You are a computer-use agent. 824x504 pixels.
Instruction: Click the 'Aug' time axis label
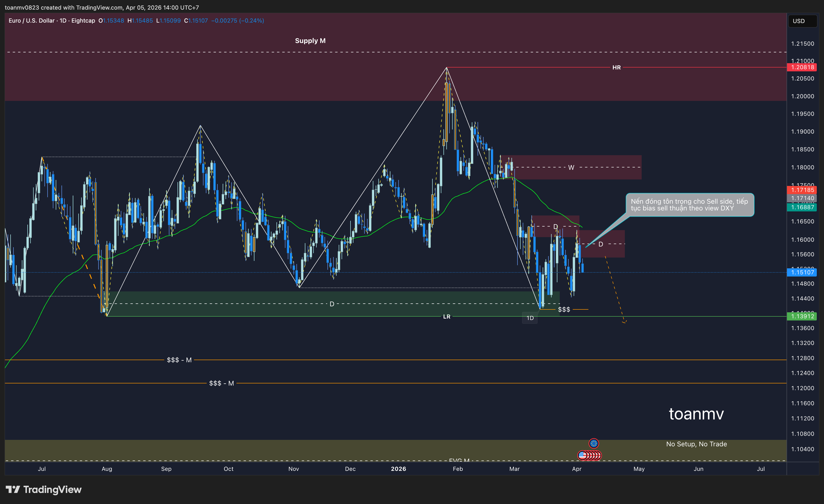click(107, 469)
